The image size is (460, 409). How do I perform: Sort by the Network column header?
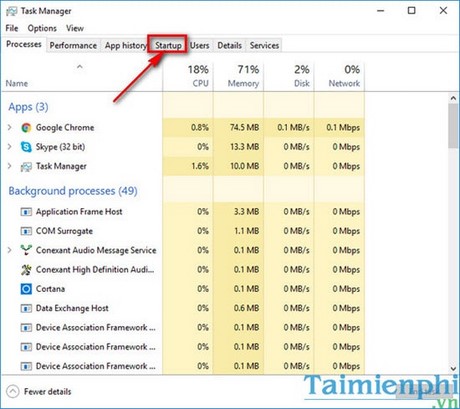pyautogui.click(x=339, y=77)
